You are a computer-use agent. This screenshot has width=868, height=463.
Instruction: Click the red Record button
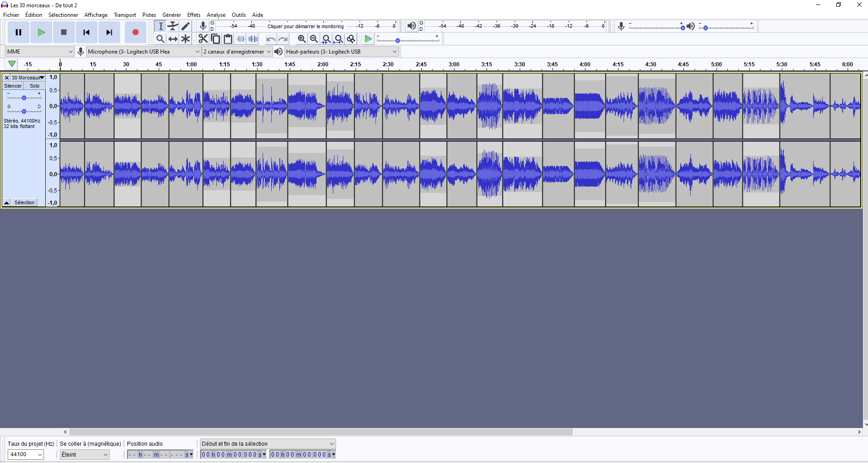(x=135, y=32)
